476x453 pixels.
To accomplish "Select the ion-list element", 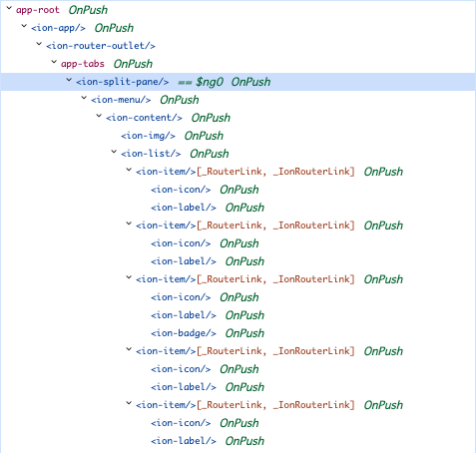I will (x=151, y=154).
